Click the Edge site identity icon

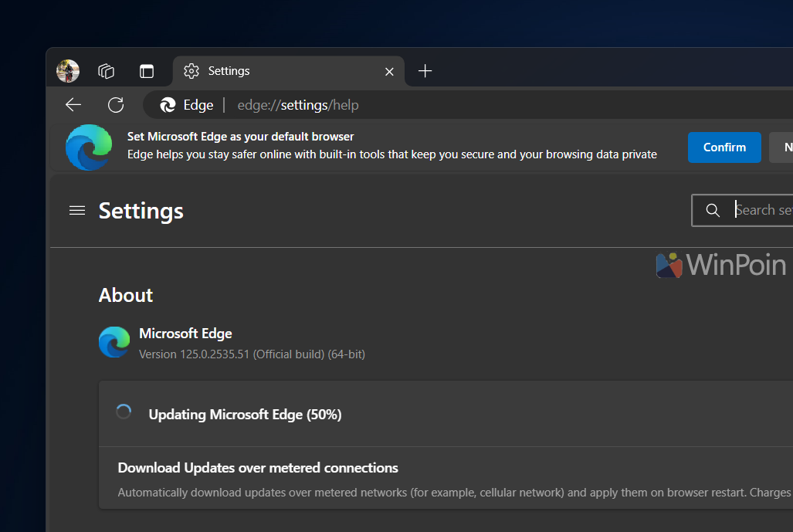(168, 105)
